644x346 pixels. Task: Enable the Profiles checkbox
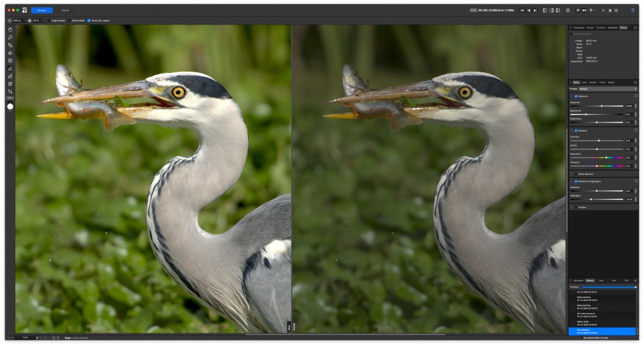click(x=576, y=208)
